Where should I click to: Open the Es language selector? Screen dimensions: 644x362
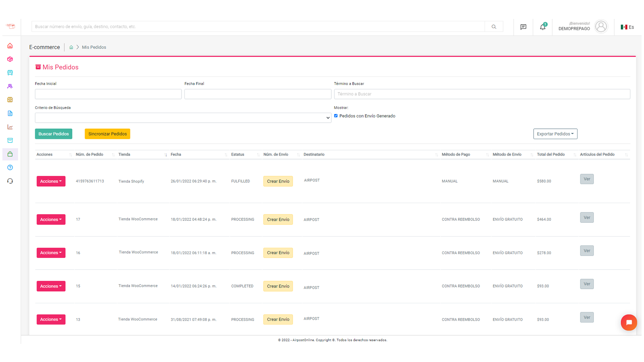(627, 27)
